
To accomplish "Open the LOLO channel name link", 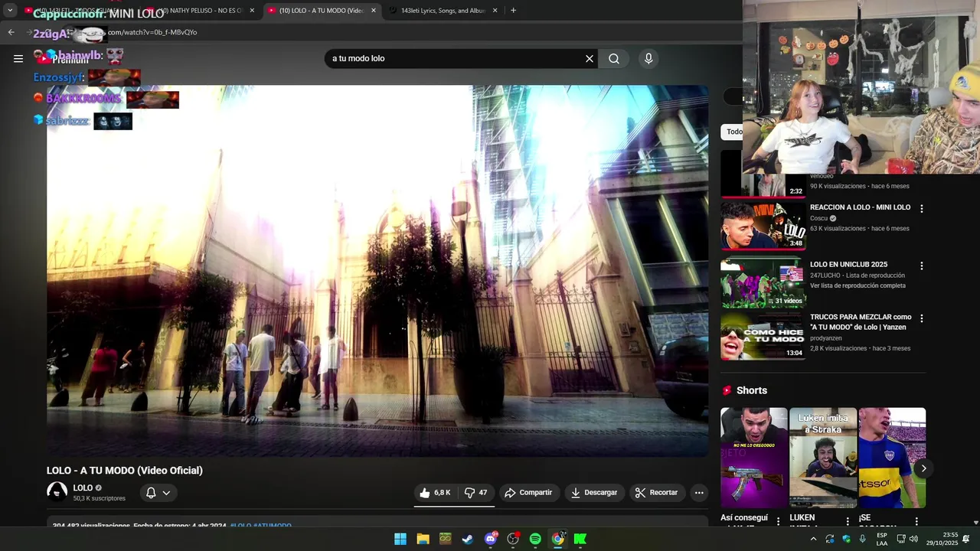I will [83, 487].
